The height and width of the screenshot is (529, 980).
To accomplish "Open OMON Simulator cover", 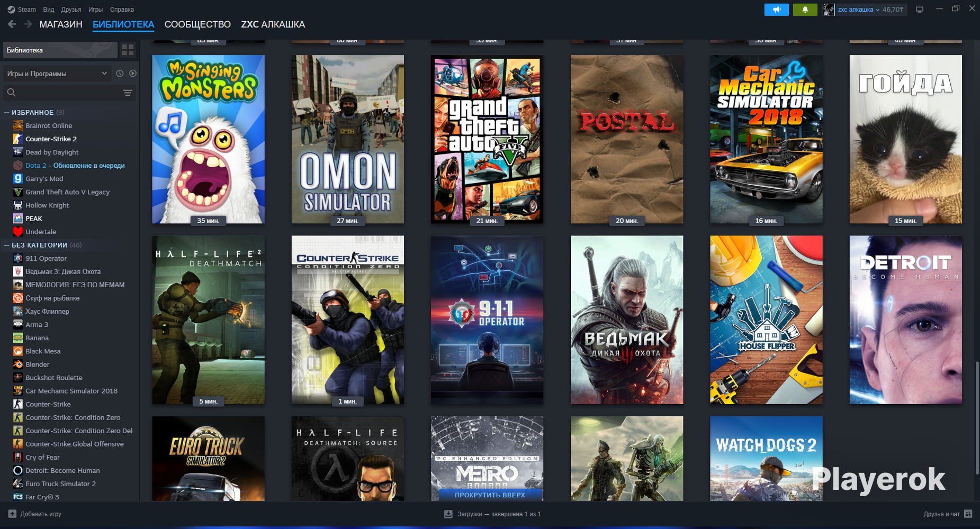I will (x=348, y=139).
